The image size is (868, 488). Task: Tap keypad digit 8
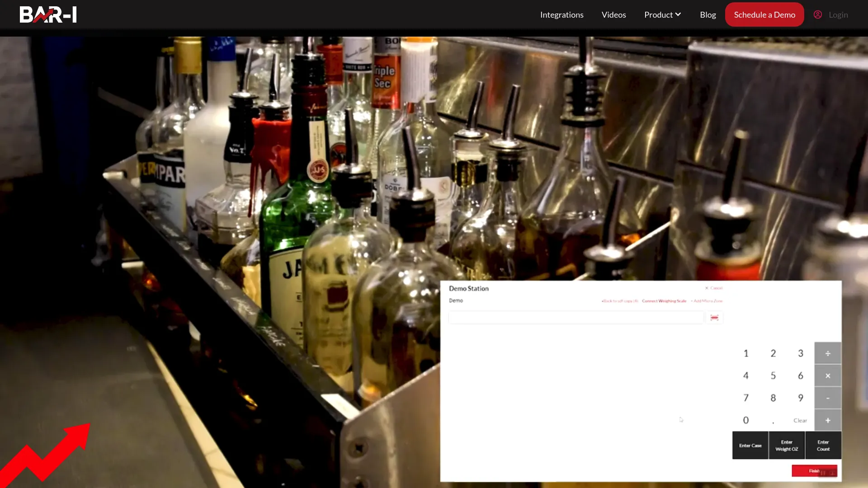773,398
